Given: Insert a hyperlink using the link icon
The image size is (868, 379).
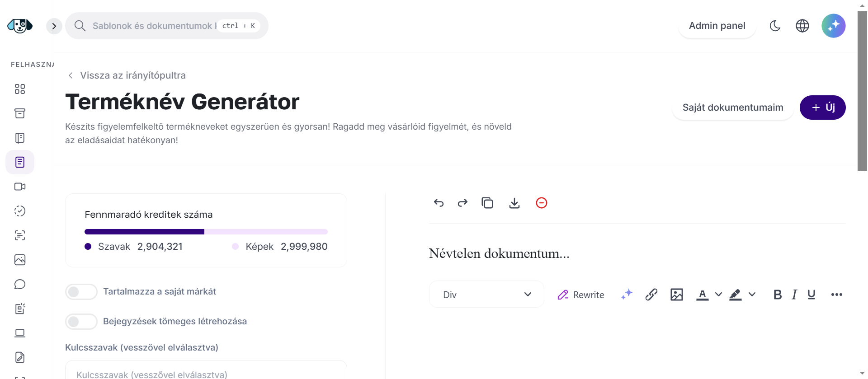Looking at the screenshot, I should 651,294.
